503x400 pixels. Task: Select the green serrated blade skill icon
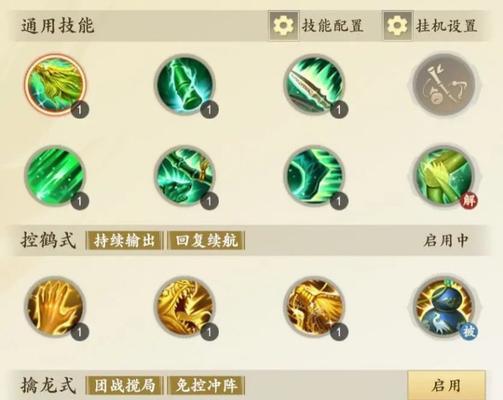click(315, 83)
